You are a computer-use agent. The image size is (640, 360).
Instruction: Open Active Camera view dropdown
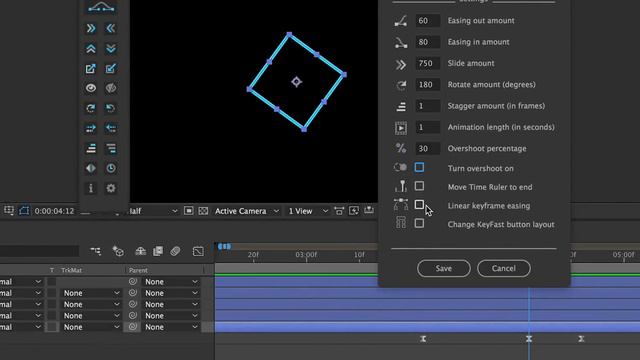[x=246, y=211]
